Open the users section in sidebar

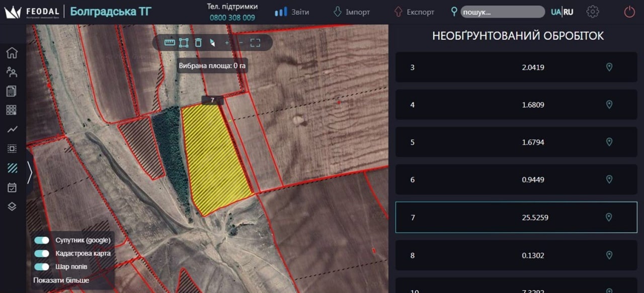click(12, 72)
